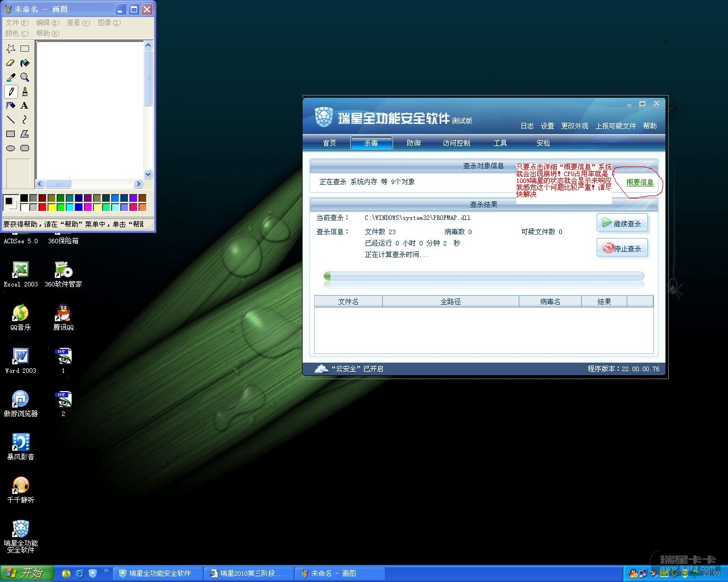Screen dimensions: 728x582
Task: Click the 停止查杀 button
Action: (622, 248)
